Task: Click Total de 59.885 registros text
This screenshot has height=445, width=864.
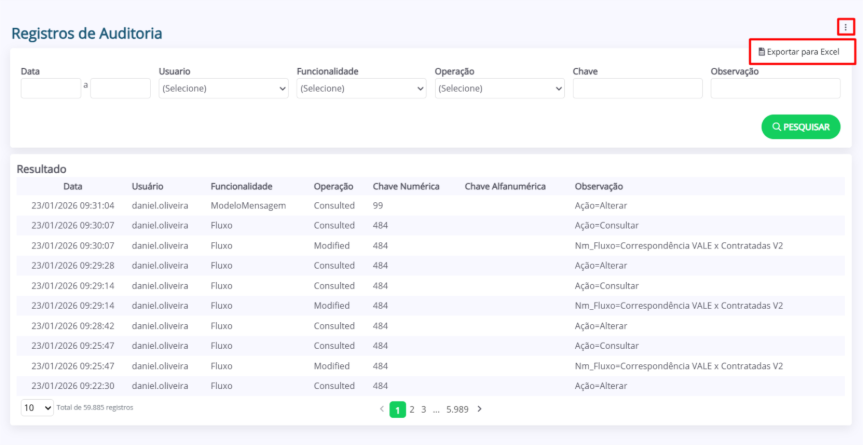Action: 95,408
